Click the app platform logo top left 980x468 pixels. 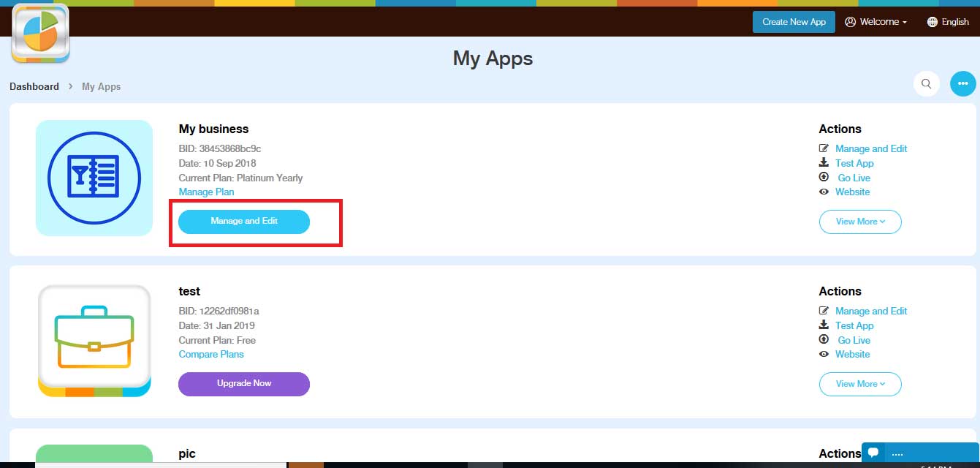click(x=40, y=34)
